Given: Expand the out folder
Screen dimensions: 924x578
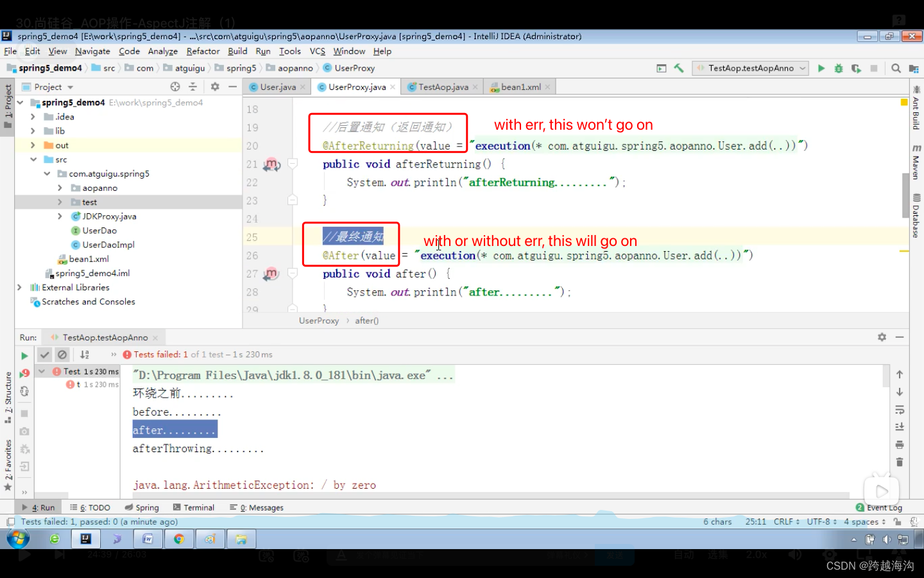Looking at the screenshot, I should point(33,145).
